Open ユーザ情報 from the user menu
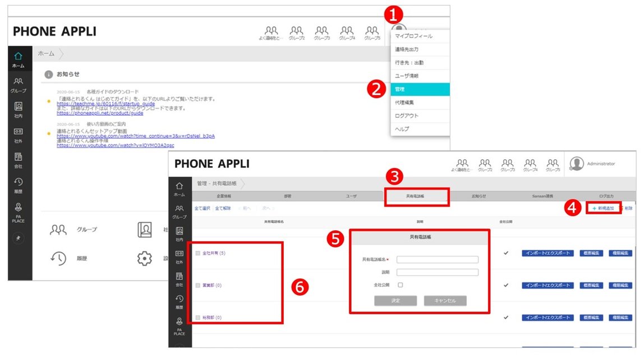The height and width of the screenshot is (362, 644). (x=420, y=76)
